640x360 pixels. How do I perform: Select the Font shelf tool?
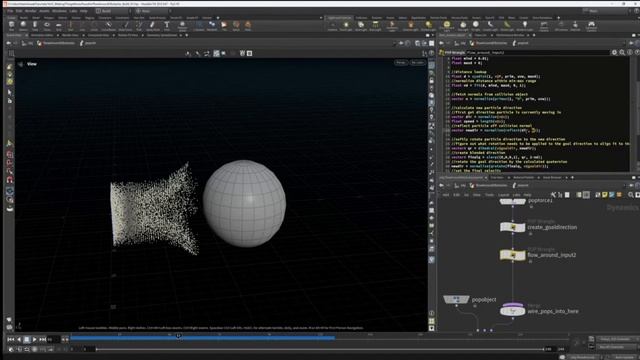pos(167,26)
